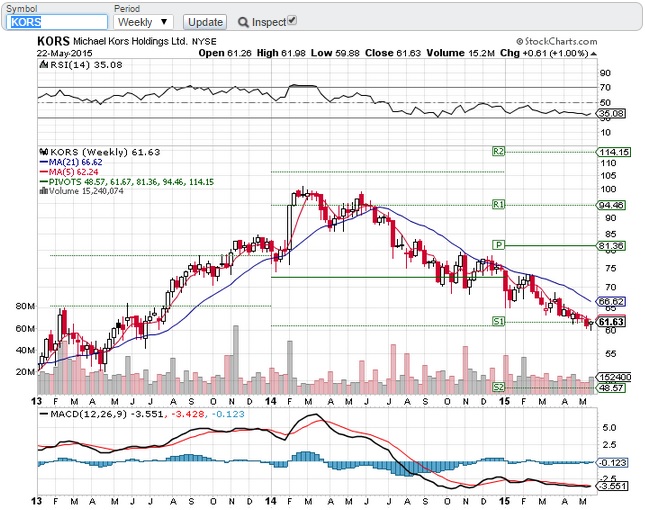The image size is (645, 510).
Task: Click the R2 pivot label box
Action: coord(498,151)
